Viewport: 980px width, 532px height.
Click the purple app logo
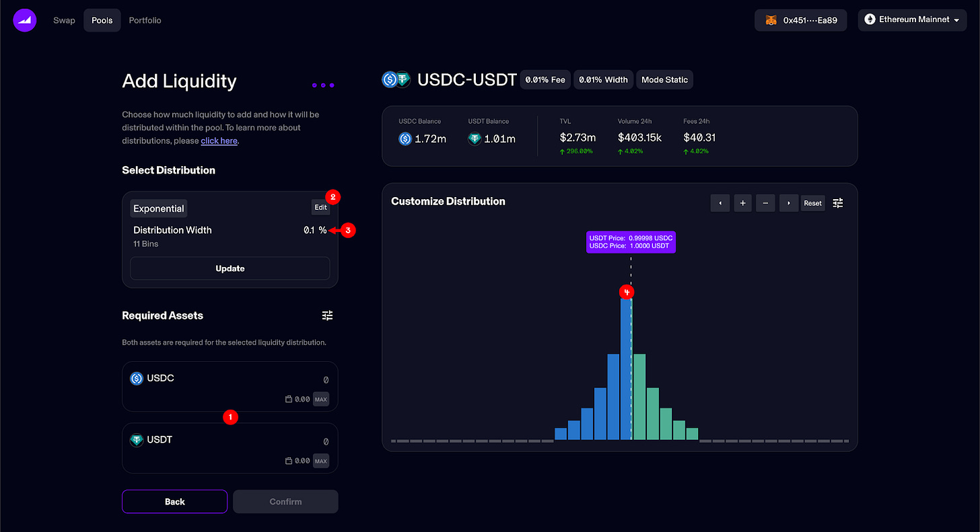click(24, 20)
